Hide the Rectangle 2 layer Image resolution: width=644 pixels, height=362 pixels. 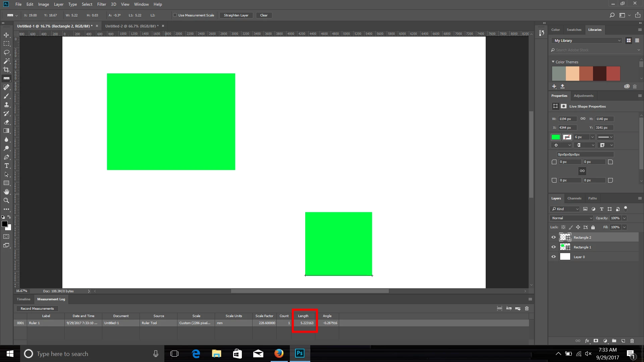(553, 237)
